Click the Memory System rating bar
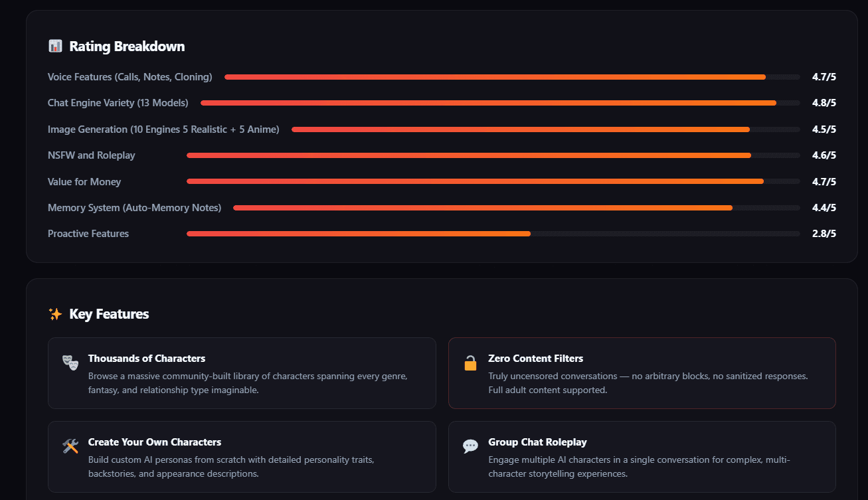The width and height of the screenshot is (868, 500). coord(517,208)
